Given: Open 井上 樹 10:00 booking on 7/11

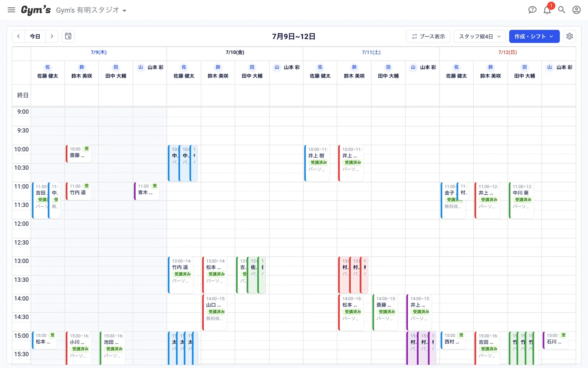Looking at the screenshot, I should tap(317, 163).
